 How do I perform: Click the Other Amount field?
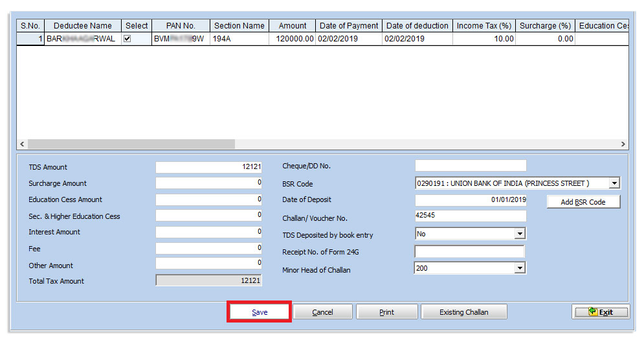208,263
